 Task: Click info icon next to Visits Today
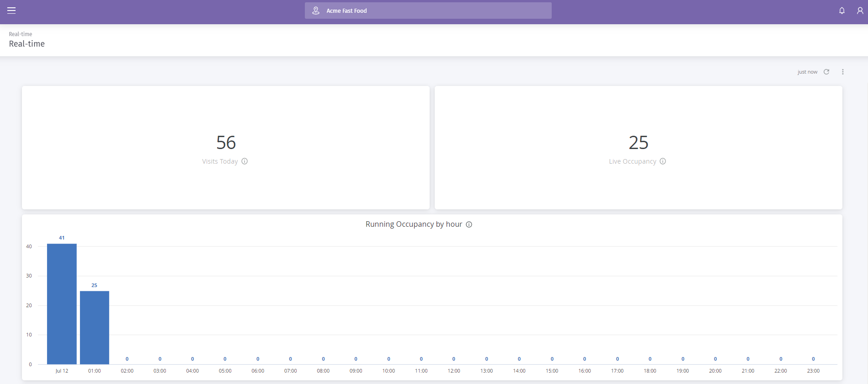[x=245, y=161]
